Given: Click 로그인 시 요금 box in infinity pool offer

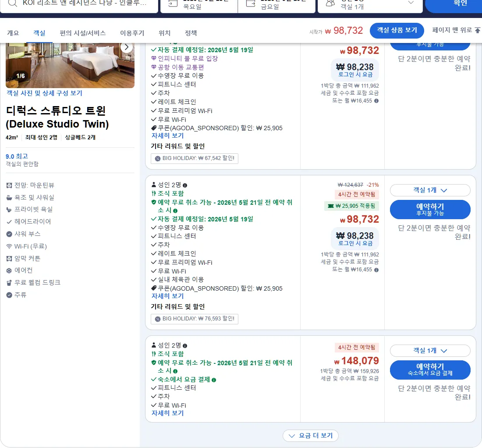Looking at the screenshot, I should click(355, 70).
